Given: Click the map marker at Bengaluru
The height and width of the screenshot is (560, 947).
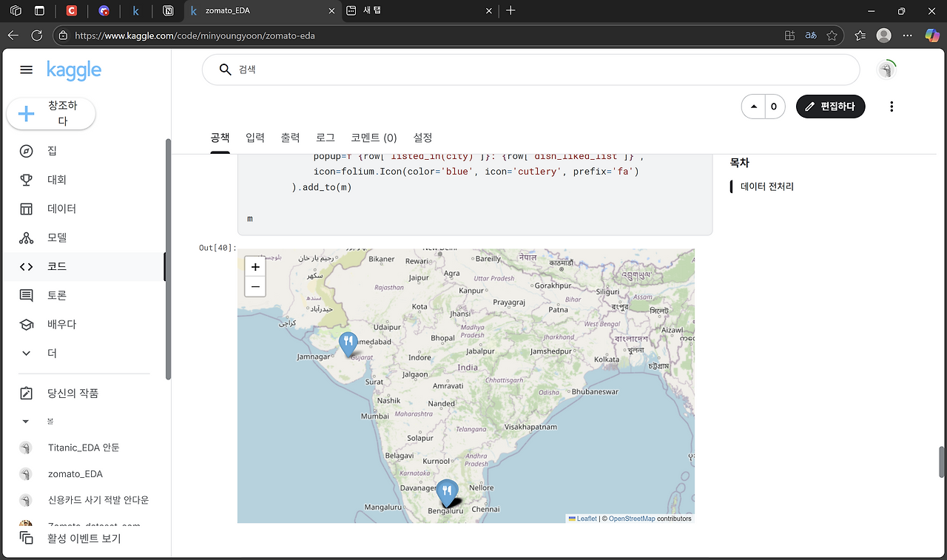Looking at the screenshot, I should click(446, 493).
